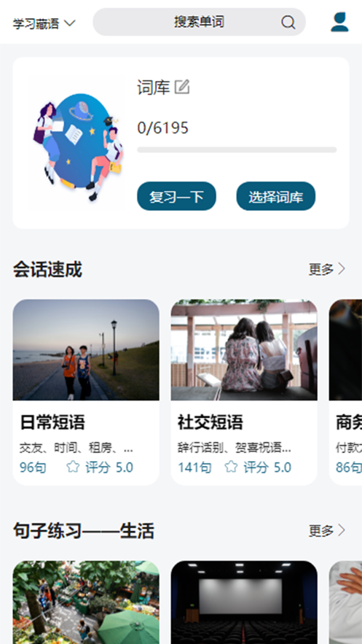362x644 pixels.
Task: Focus the 搜索单词 search field
Action: (x=200, y=22)
